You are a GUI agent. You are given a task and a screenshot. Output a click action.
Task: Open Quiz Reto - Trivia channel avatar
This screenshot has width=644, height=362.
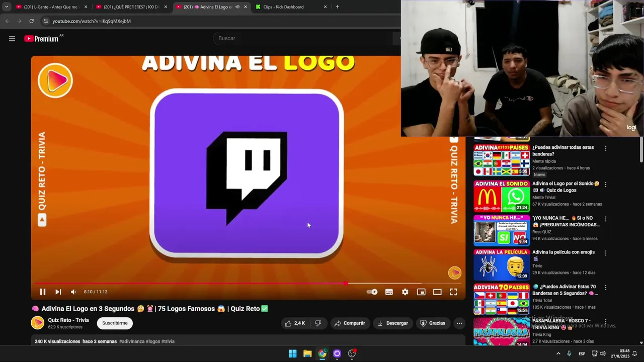[38, 323]
